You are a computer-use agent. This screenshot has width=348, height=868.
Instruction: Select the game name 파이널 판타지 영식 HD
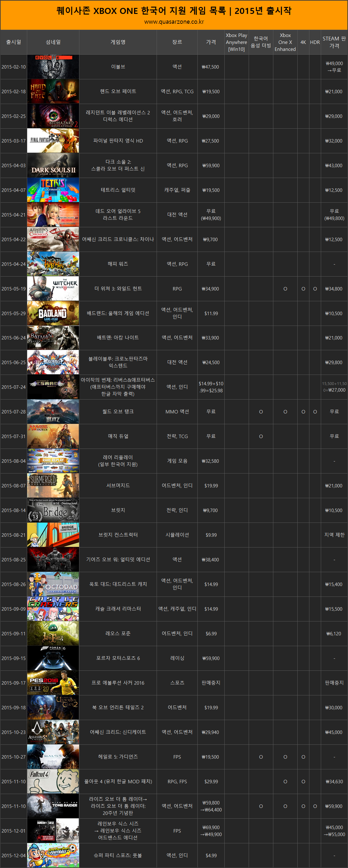coord(118,141)
